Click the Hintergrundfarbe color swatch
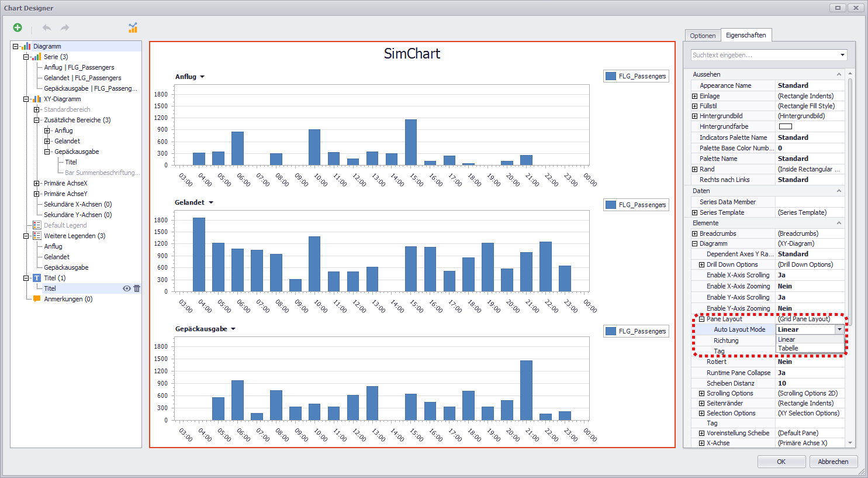The image size is (868, 478). click(x=786, y=126)
